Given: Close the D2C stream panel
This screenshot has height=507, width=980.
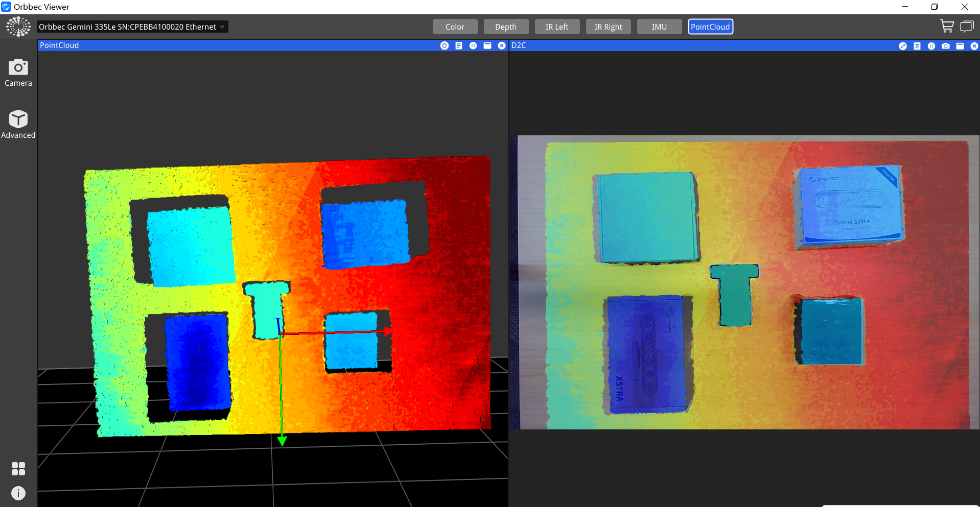Looking at the screenshot, I should pos(974,46).
